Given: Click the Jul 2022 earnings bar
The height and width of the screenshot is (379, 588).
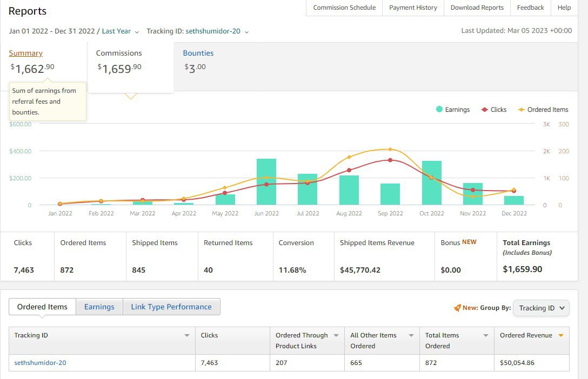Looking at the screenshot, I should click(x=308, y=189).
